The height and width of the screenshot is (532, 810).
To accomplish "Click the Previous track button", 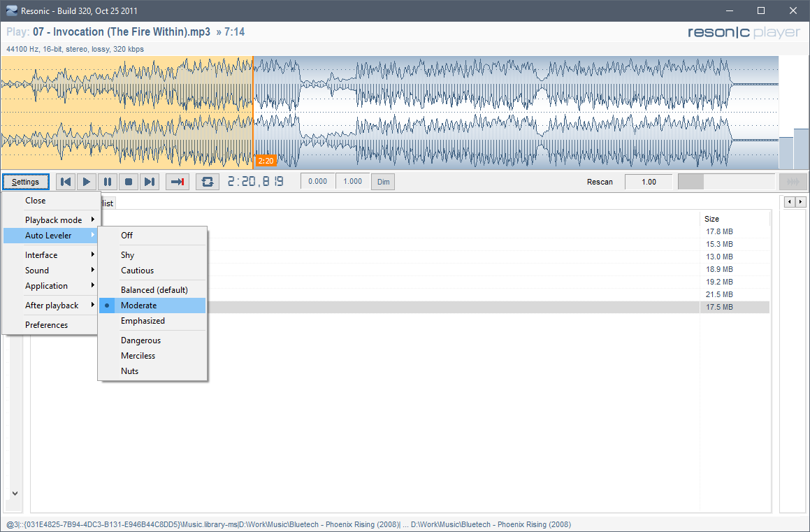I will pyautogui.click(x=66, y=182).
